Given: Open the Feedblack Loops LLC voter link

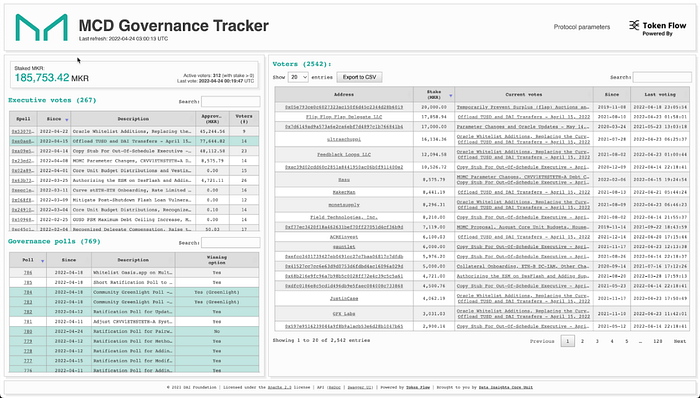Looking at the screenshot, I should (344, 154).
